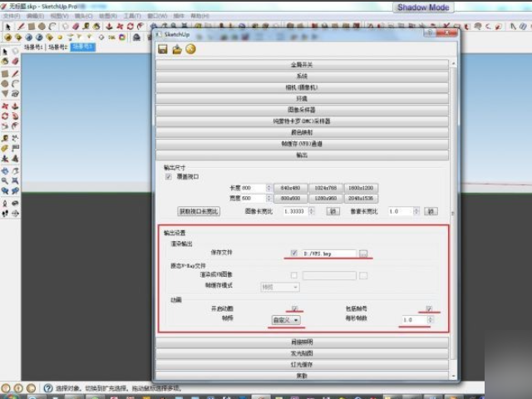532x399 pixels.
Task: Expand the 灯光缓存 rollout
Action: (303, 365)
